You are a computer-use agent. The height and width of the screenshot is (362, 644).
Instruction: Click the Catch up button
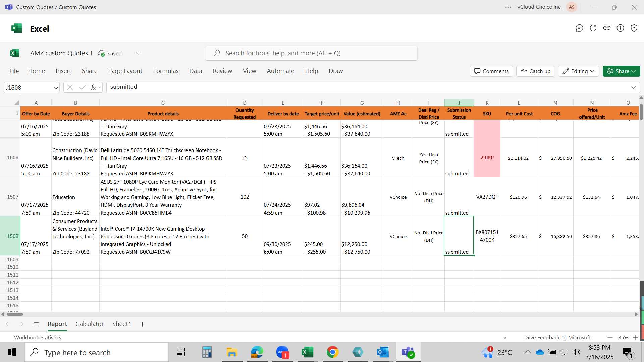click(x=535, y=71)
